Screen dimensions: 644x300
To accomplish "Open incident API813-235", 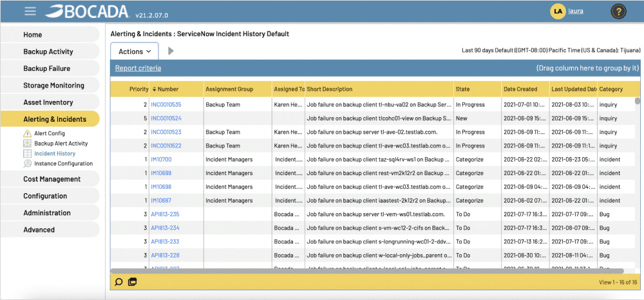I will pyautogui.click(x=165, y=214).
